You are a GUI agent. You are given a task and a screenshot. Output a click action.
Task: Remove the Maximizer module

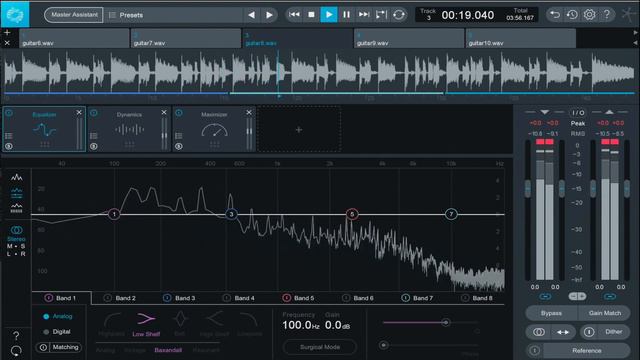[249, 112]
